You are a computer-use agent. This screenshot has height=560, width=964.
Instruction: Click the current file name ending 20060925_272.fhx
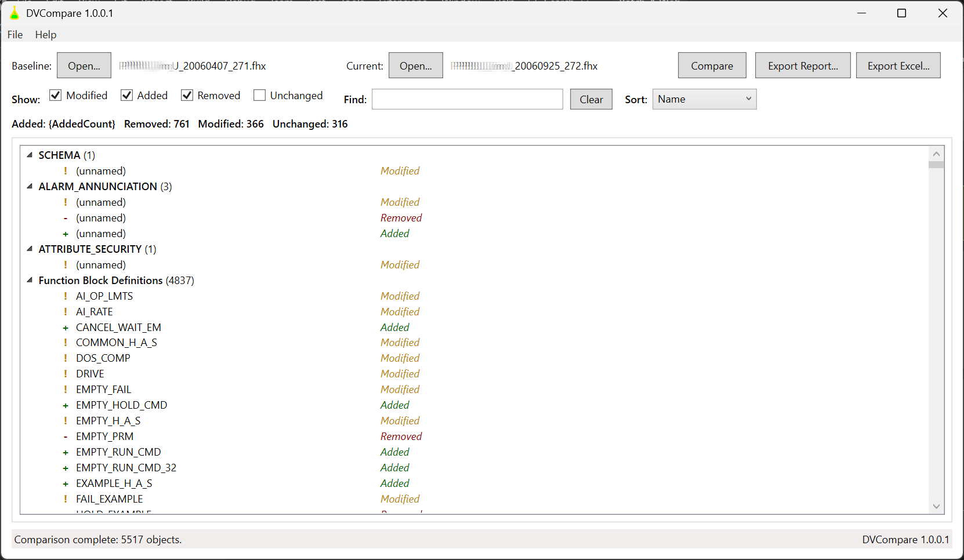tap(524, 66)
